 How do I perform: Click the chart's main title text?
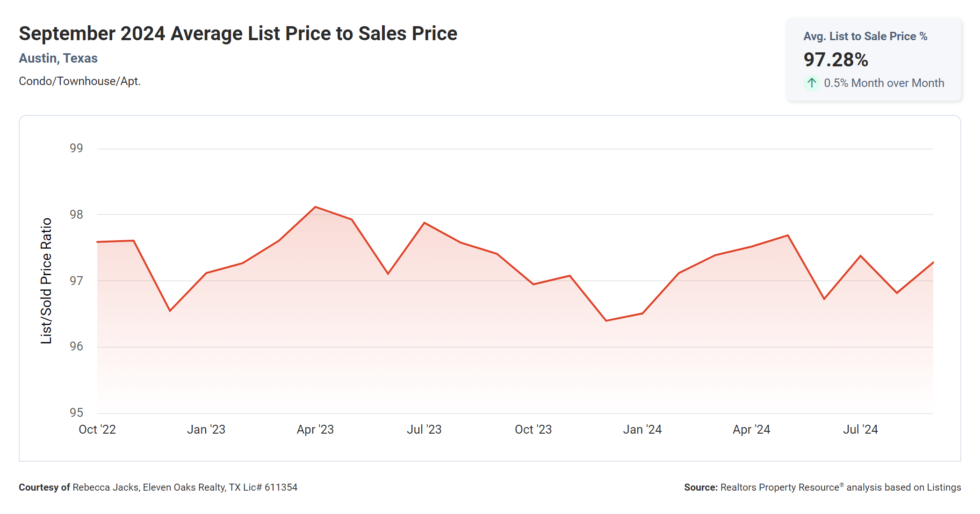(238, 34)
